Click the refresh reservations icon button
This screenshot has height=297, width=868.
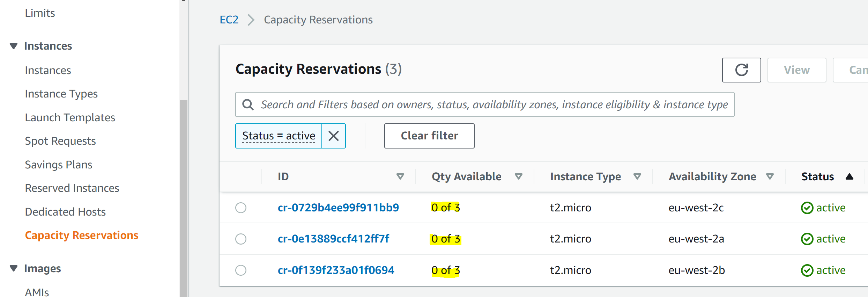[x=741, y=70]
